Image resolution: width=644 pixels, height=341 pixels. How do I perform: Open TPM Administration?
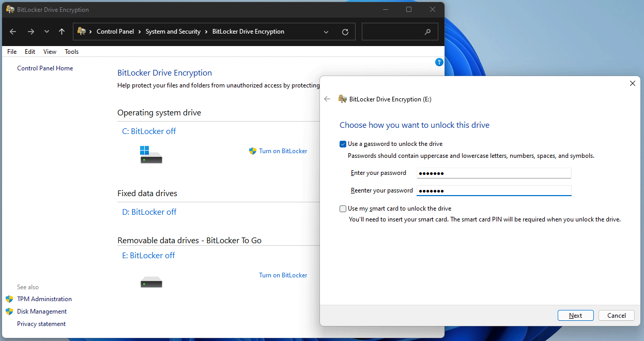[44, 299]
